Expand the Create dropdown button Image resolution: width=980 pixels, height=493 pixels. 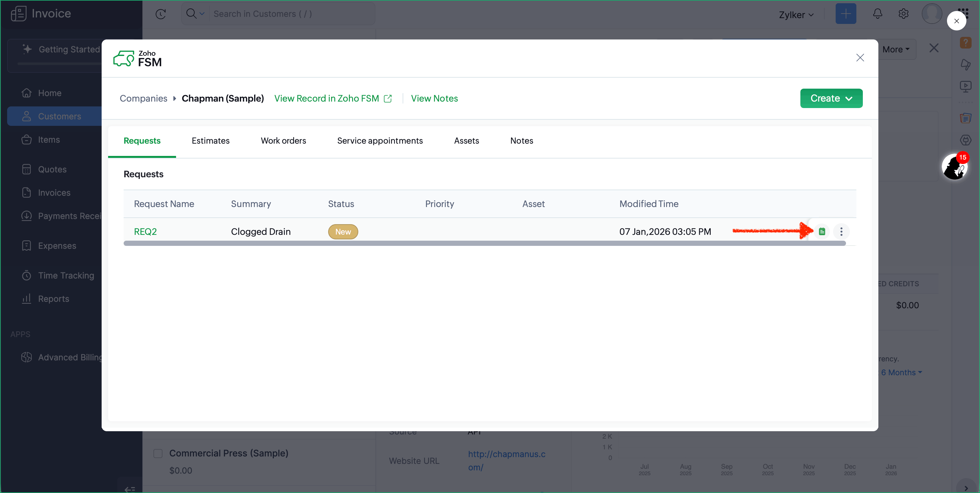pyautogui.click(x=831, y=98)
